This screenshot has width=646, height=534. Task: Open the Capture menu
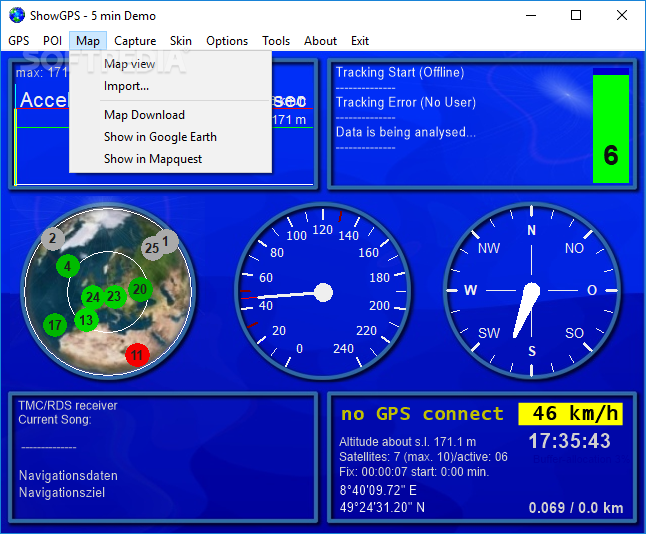coord(135,41)
